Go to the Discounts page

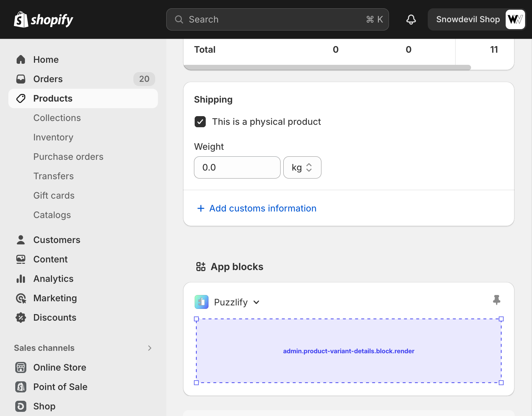pyautogui.click(x=54, y=318)
